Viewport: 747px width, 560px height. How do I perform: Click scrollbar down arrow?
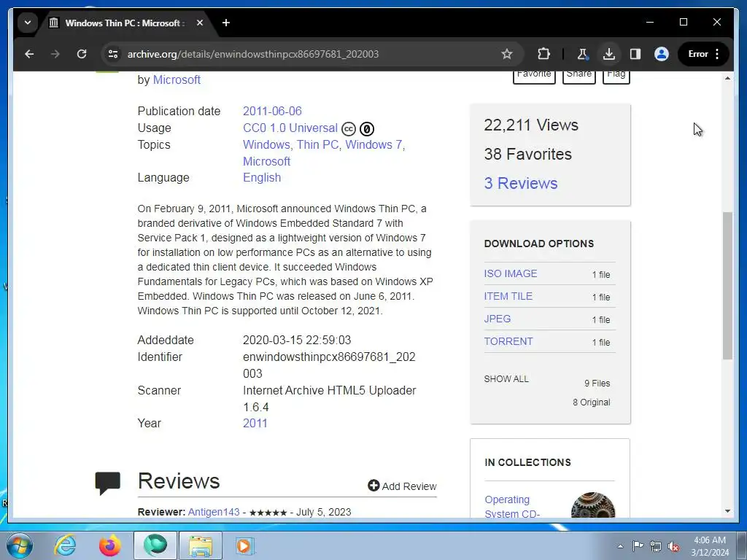click(x=727, y=511)
